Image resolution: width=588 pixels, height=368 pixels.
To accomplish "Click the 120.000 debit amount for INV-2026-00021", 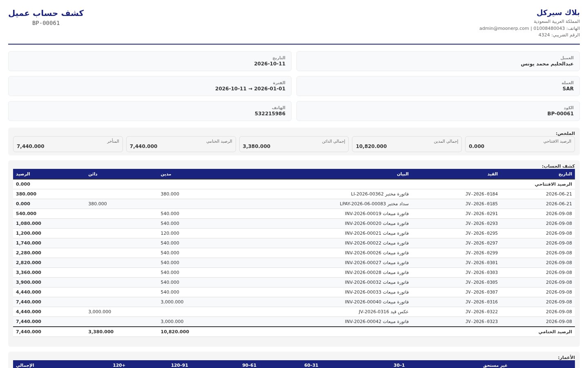I will click(170, 233).
